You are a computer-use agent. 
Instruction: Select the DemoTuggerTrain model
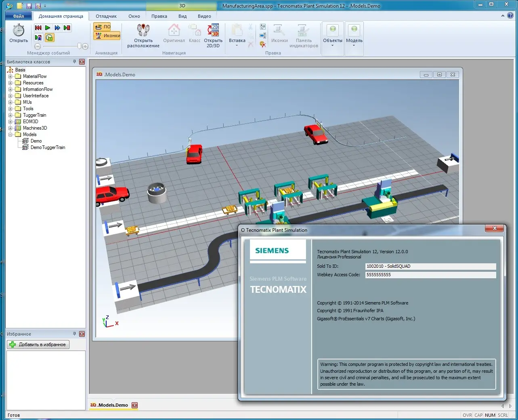(48, 147)
